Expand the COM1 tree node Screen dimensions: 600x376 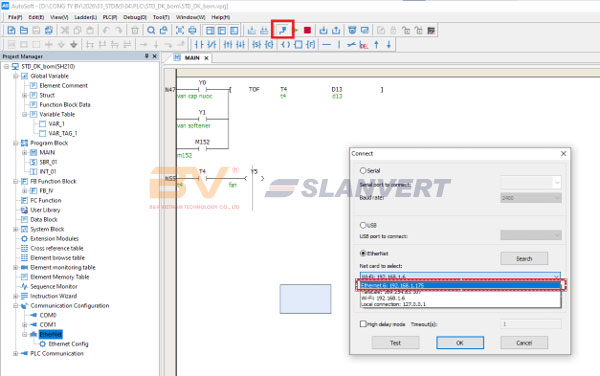click(x=25, y=325)
